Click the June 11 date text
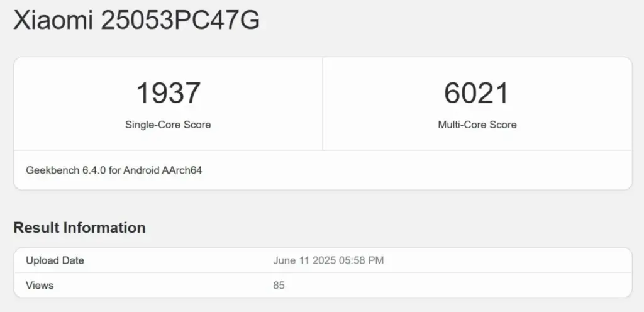The height and width of the screenshot is (312, 644). coord(291,260)
